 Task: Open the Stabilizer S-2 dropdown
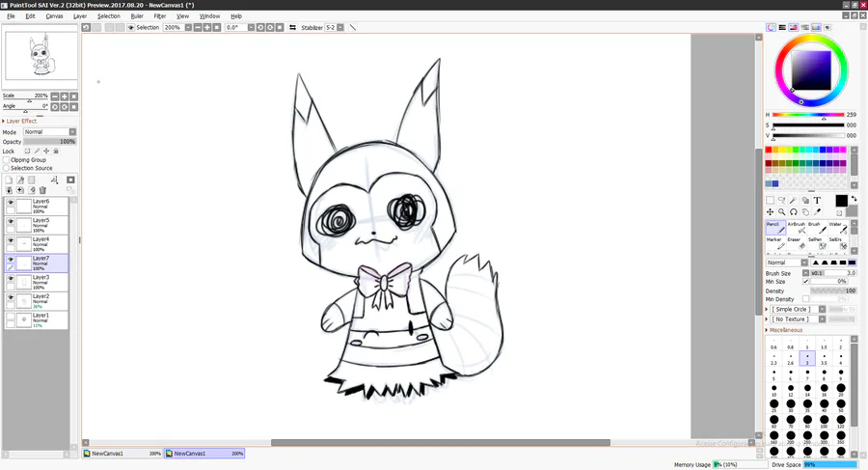click(339, 27)
